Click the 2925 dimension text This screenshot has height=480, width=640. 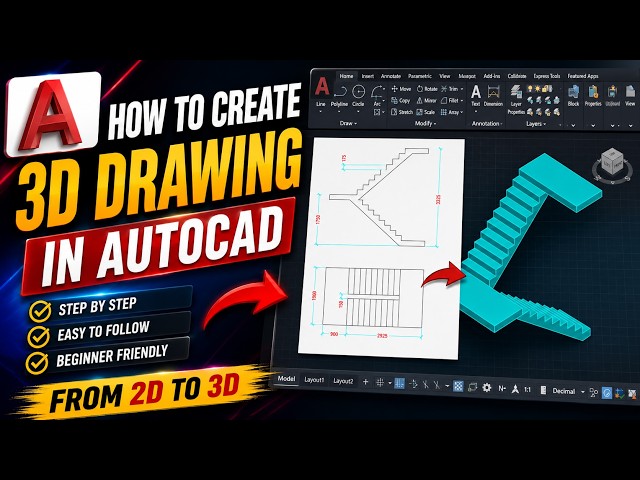(382, 336)
